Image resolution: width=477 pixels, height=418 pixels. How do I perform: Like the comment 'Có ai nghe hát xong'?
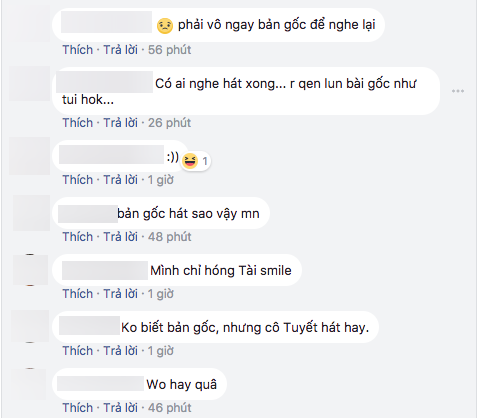pyautogui.click(x=78, y=123)
